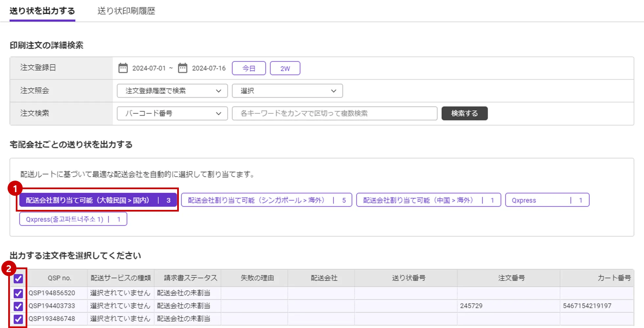Open the end date calendar icon
This screenshot has width=644, height=328.
pos(182,68)
